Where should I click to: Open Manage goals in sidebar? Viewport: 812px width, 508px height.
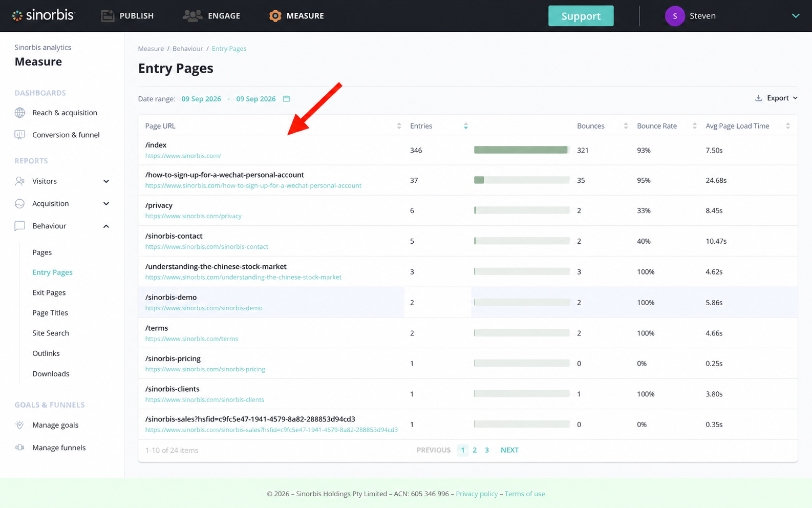55,425
